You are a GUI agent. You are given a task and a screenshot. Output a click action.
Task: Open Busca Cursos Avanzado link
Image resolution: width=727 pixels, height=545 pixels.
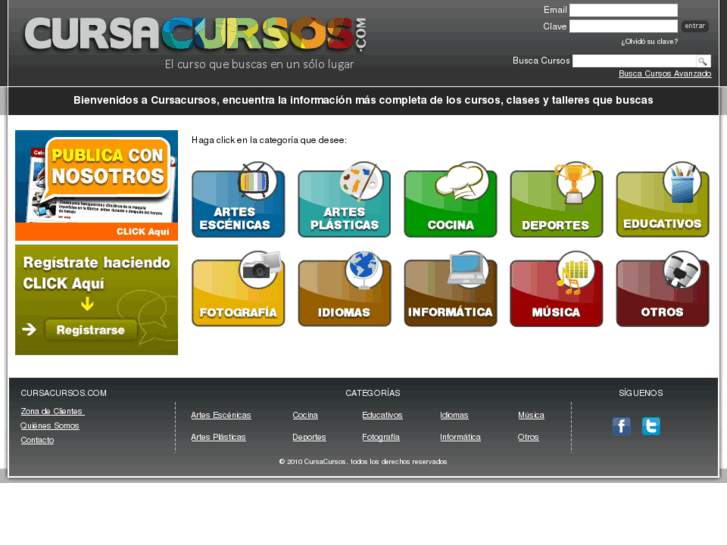(665, 74)
